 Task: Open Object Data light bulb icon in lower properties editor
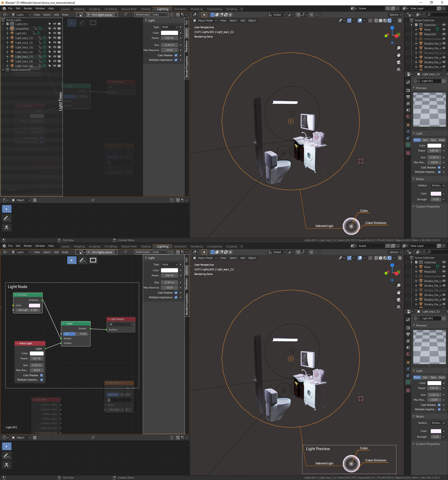point(408,382)
